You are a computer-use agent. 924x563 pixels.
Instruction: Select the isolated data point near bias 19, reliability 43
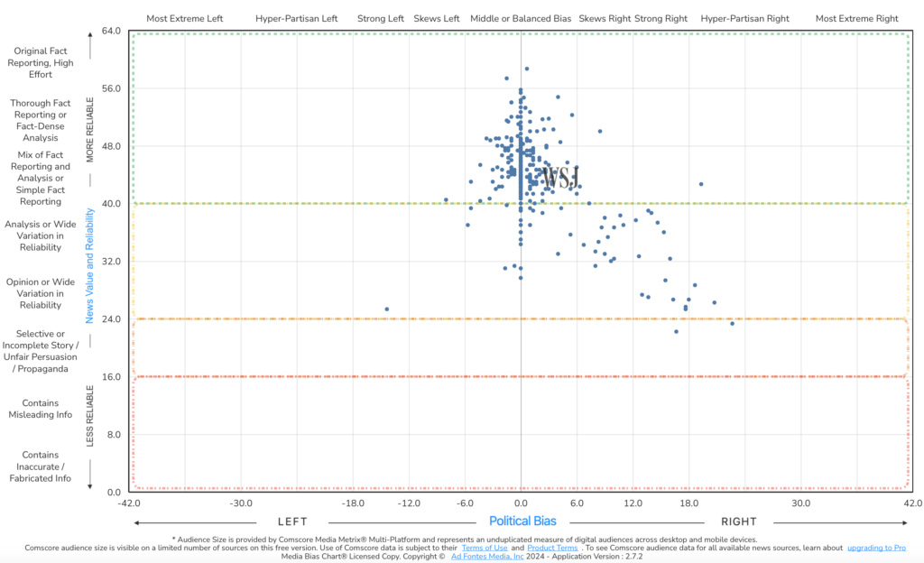[701, 184]
